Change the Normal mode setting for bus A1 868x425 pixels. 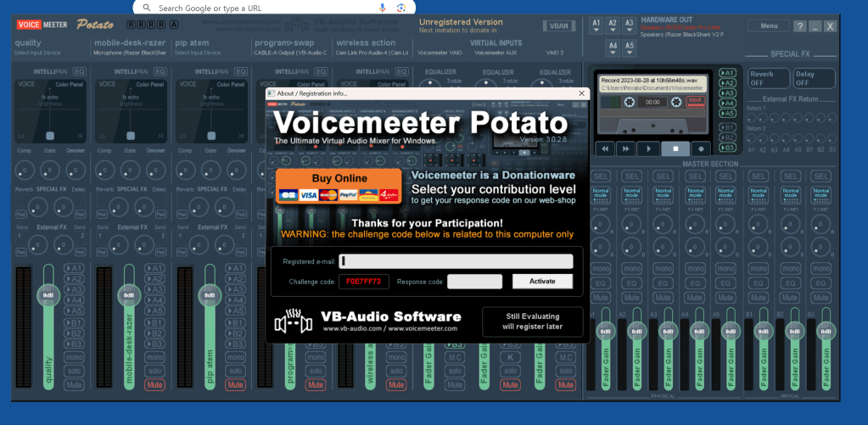pyautogui.click(x=602, y=194)
